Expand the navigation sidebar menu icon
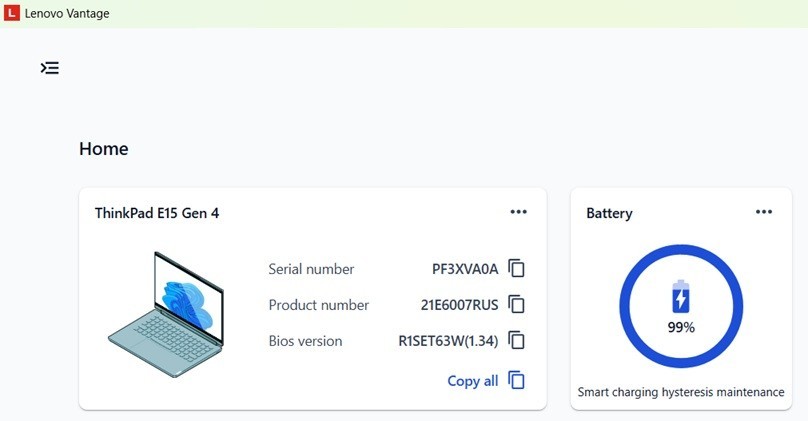The width and height of the screenshot is (808, 421). 50,68
